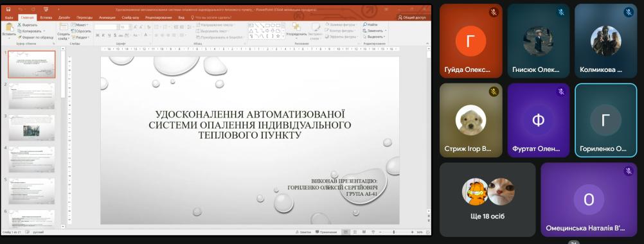
Task: Click the Quick Styles (Экспресс-стили) icon
Action: coord(316,28)
